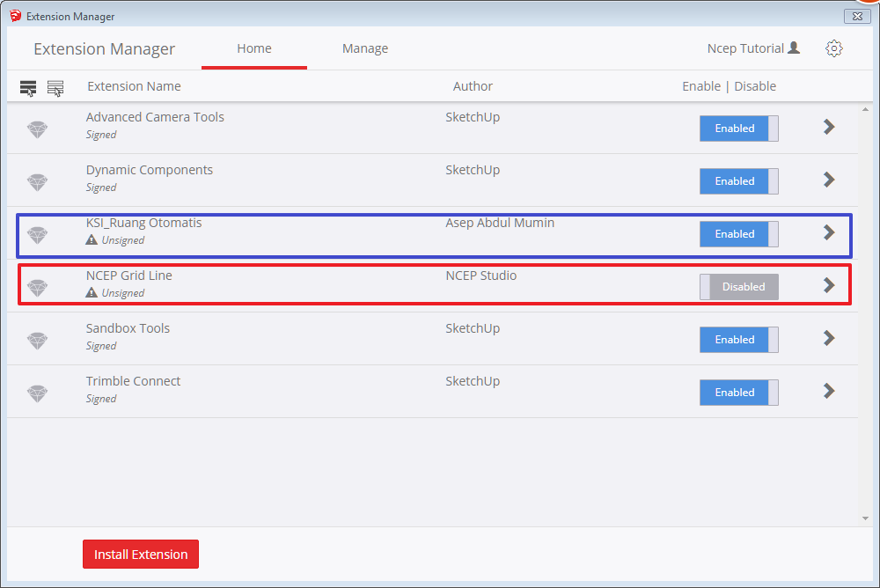The image size is (880, 588).
Task: Click the Extension Manager heading text
Action: (105, 49)
